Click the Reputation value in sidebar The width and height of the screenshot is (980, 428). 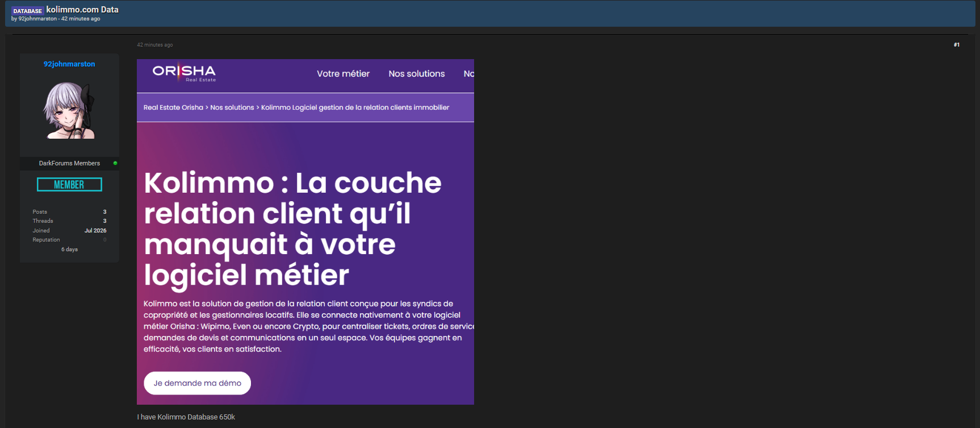[104, 240]
